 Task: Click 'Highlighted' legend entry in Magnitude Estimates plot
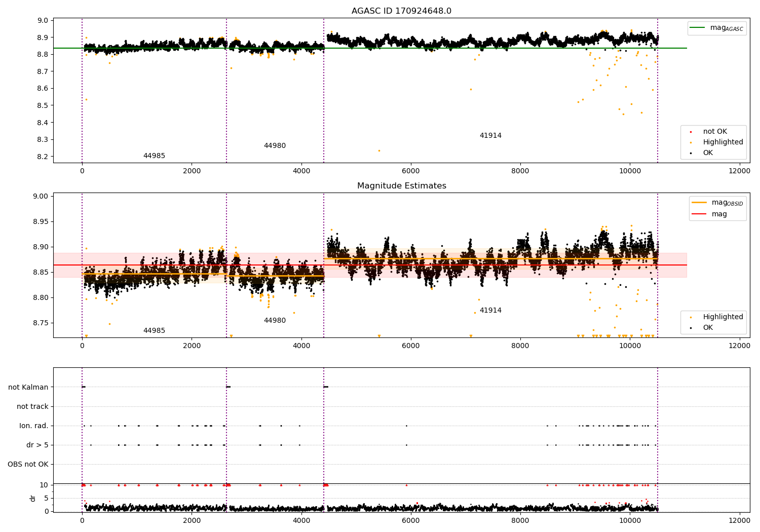tap(716, 317)
